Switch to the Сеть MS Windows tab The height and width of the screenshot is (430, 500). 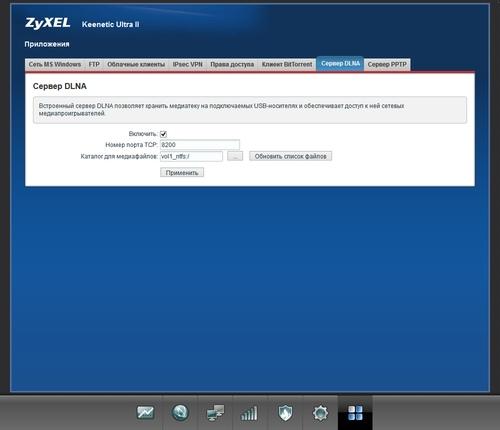coord(55,64)
